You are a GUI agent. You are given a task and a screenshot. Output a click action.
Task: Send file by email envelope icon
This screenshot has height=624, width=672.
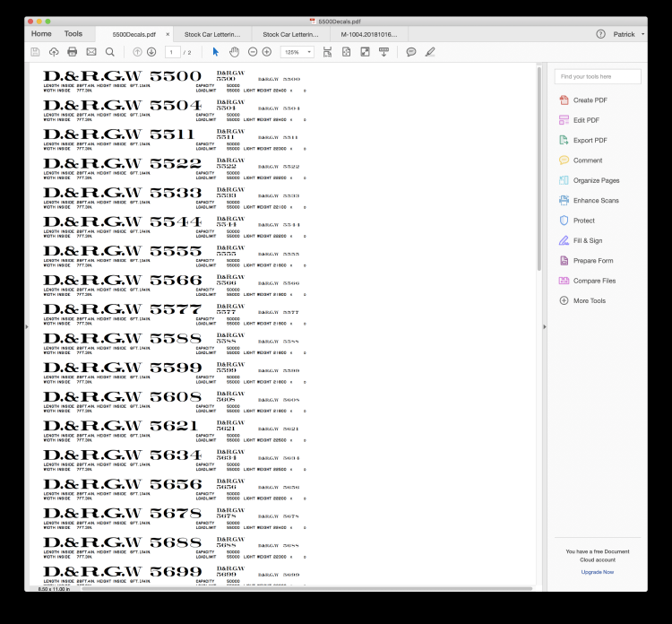[91, 52]
